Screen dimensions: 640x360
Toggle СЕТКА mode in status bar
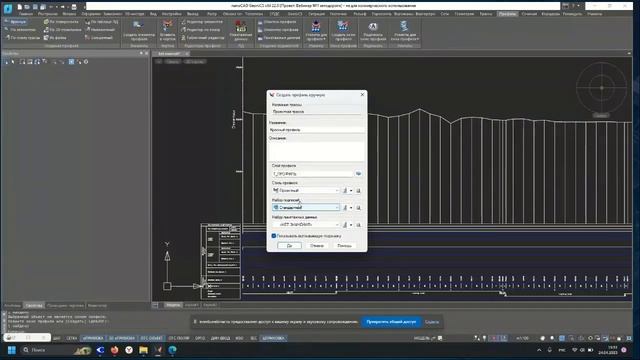click(72, 338)
